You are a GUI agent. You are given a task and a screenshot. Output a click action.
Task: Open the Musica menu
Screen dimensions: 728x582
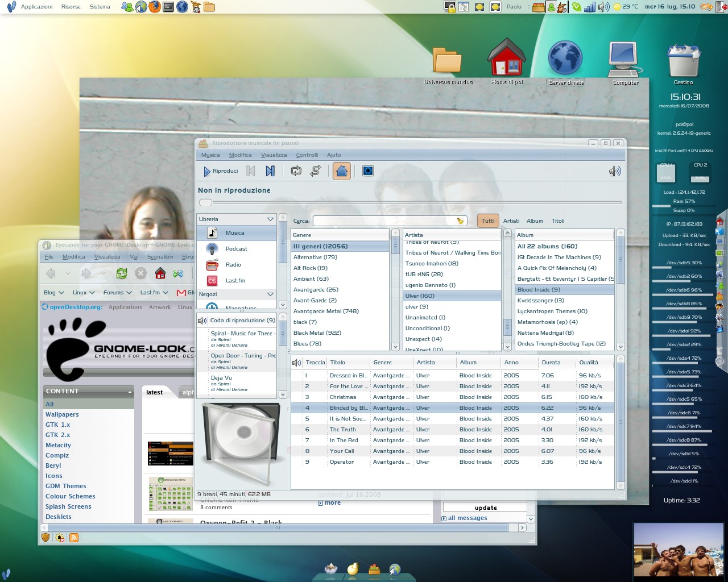tap(210, 155)
